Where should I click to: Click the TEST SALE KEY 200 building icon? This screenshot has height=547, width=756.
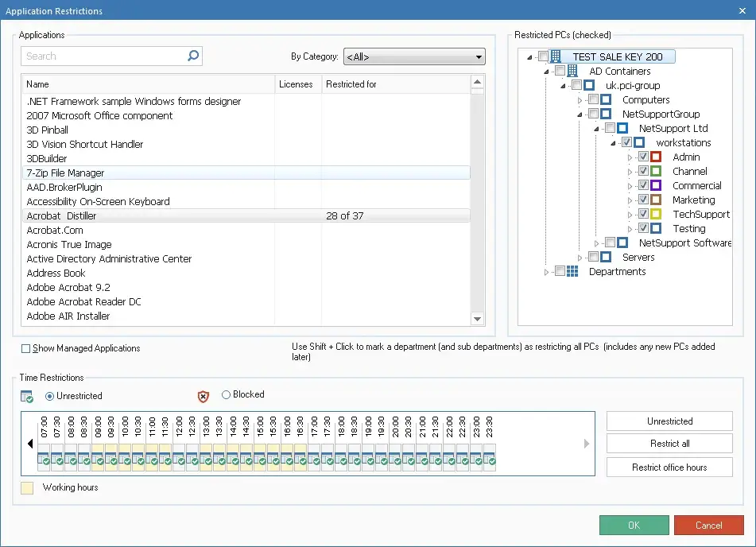556,56
